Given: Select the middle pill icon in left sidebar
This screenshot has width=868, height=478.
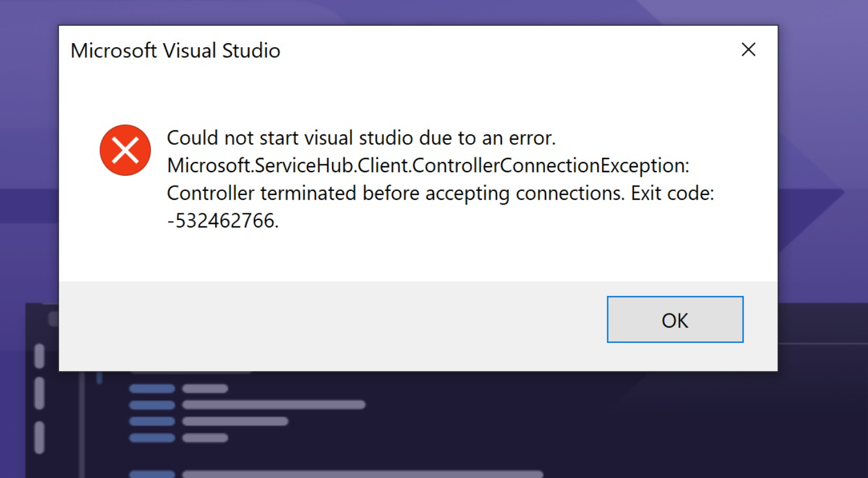Looking at the screenshot, I should coord(40,393).
